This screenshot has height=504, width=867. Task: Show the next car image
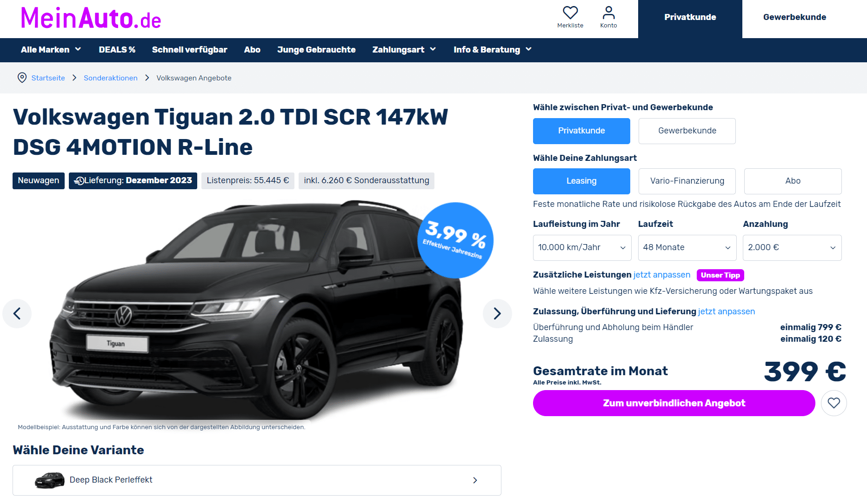point(497,313)
